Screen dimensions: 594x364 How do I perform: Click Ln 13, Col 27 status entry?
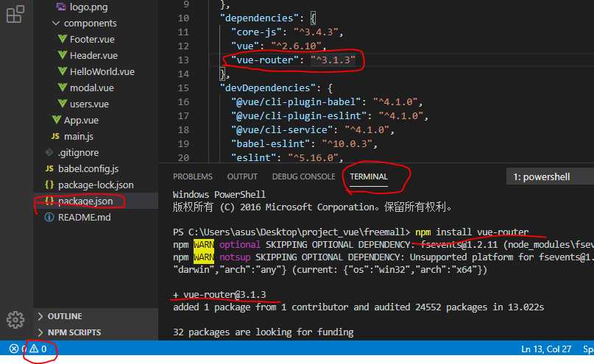coord(546,349)
